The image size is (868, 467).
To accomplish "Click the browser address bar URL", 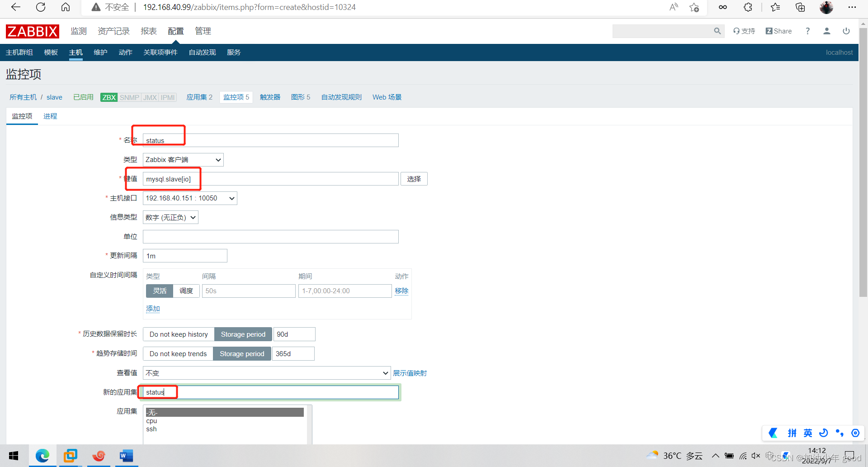I will [249, 7].
